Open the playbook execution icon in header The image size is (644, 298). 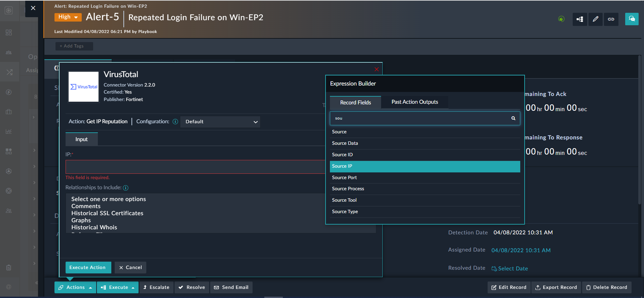click(580, 19)
